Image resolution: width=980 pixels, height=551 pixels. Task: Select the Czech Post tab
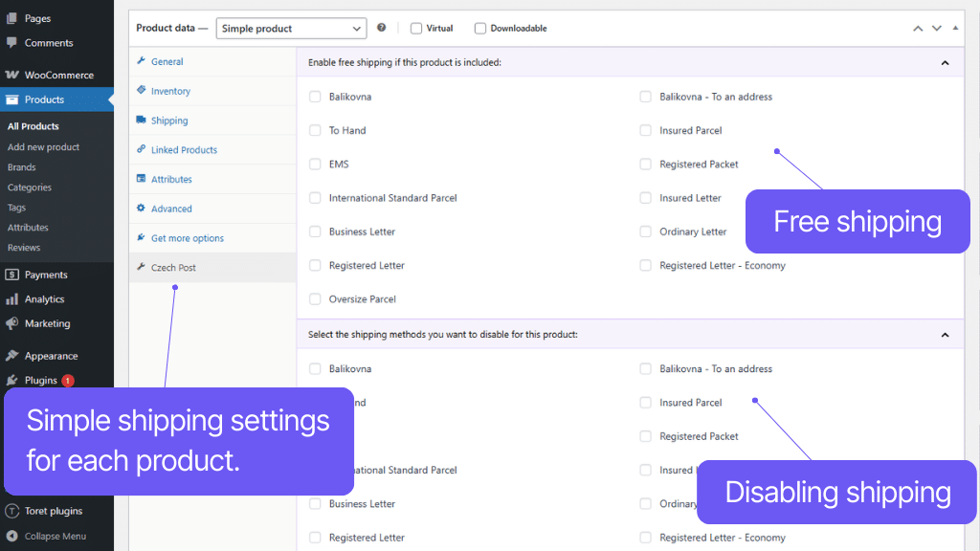pos(212,268)
